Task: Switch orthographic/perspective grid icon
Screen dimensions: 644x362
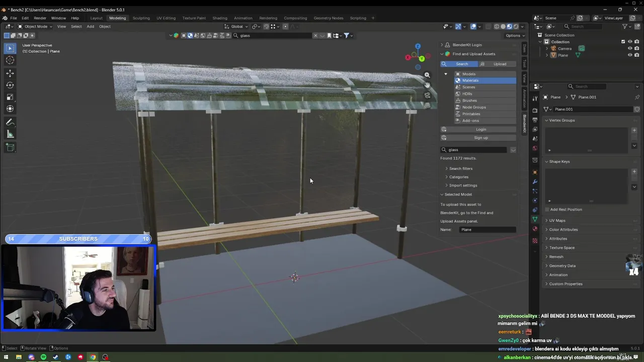Action: (x=427, y=105)
